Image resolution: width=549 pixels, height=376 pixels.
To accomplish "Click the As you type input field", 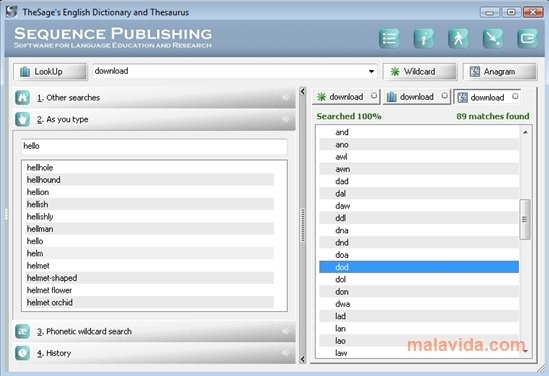I will (154, 146).
